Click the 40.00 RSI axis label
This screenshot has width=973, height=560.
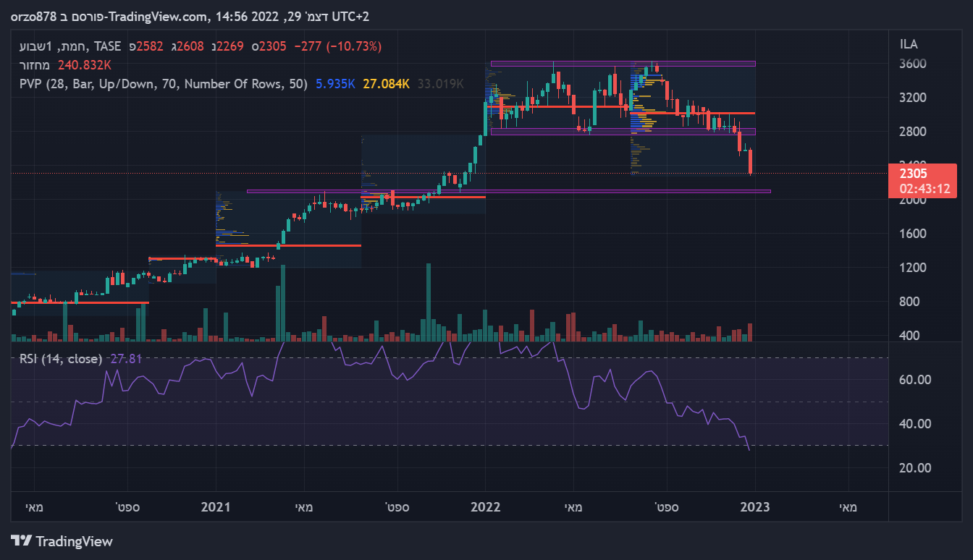pos(914,424)
